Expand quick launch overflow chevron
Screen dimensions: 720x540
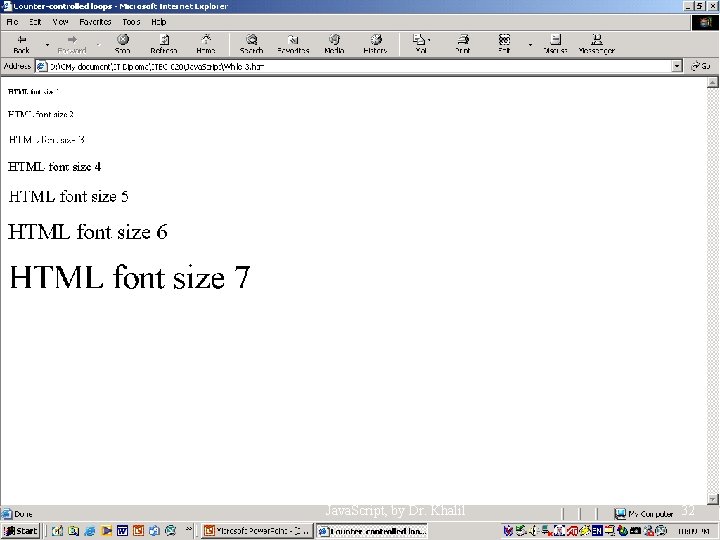point(189,529)
